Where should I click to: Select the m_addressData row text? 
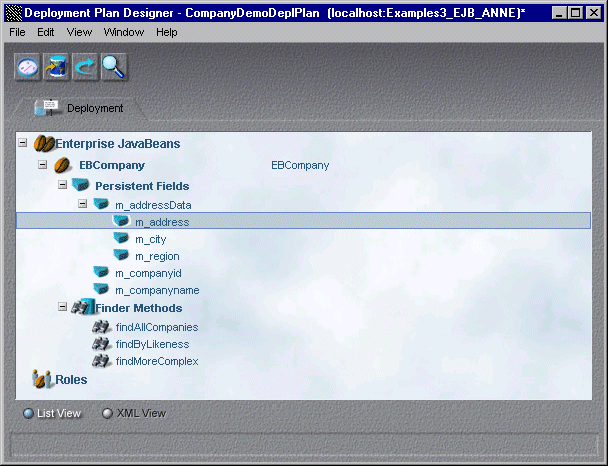(153, 205)
